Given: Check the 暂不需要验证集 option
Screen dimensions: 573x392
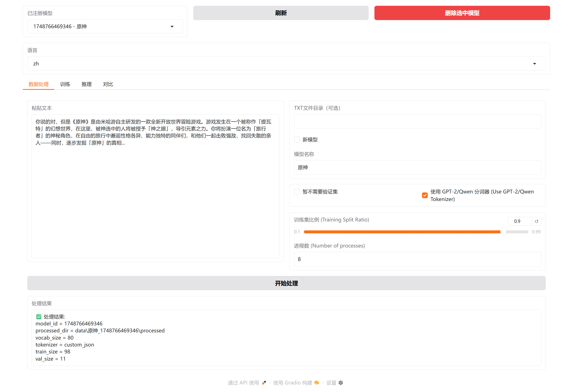Looking at the screenshot, I should point(297,192).
